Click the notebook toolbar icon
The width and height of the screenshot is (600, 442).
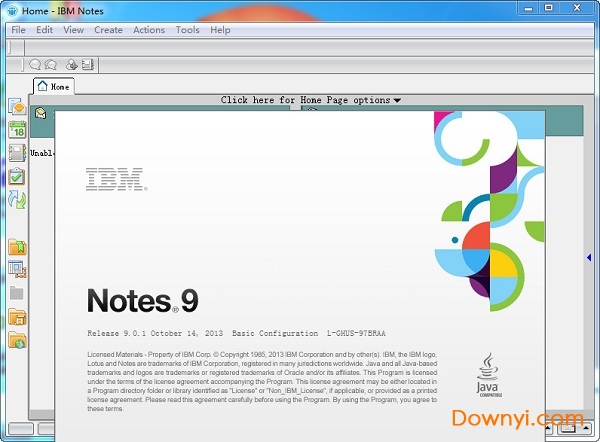(88, 65)
